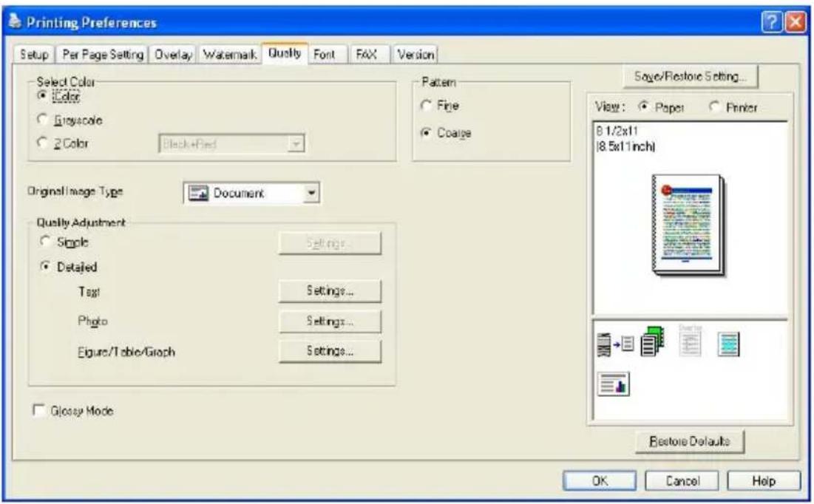Open the Version tab
The width and height of the screenshot is (814, 504).
(x=416, y=54)
